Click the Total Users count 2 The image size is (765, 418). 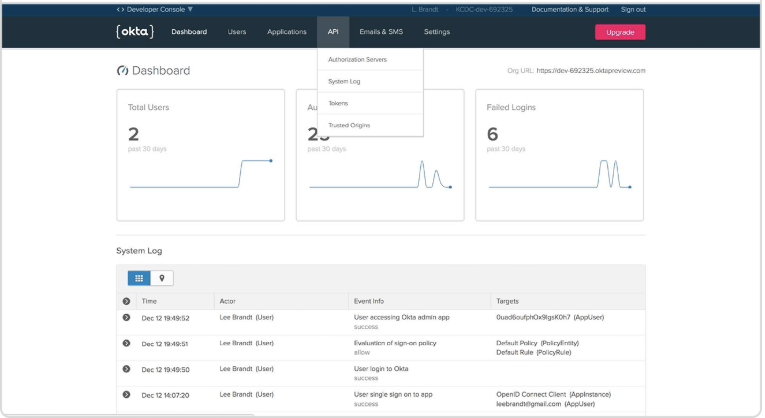pyautogui.click(x=133, y=134)
